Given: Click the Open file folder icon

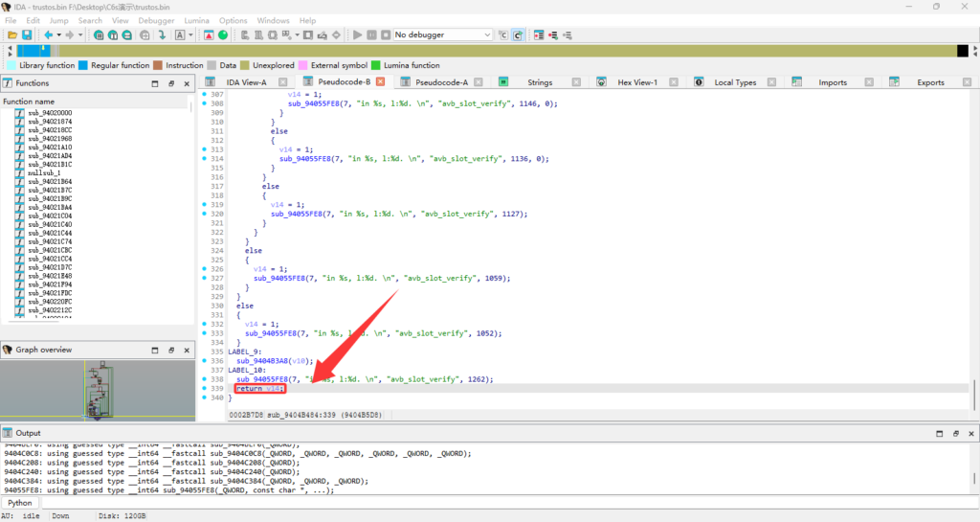Looking at the screenshot, I should [12, 35].
